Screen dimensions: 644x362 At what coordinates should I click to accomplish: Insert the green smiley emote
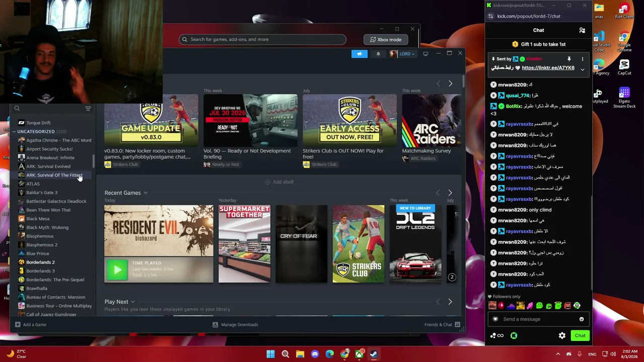tap(539, 306)
